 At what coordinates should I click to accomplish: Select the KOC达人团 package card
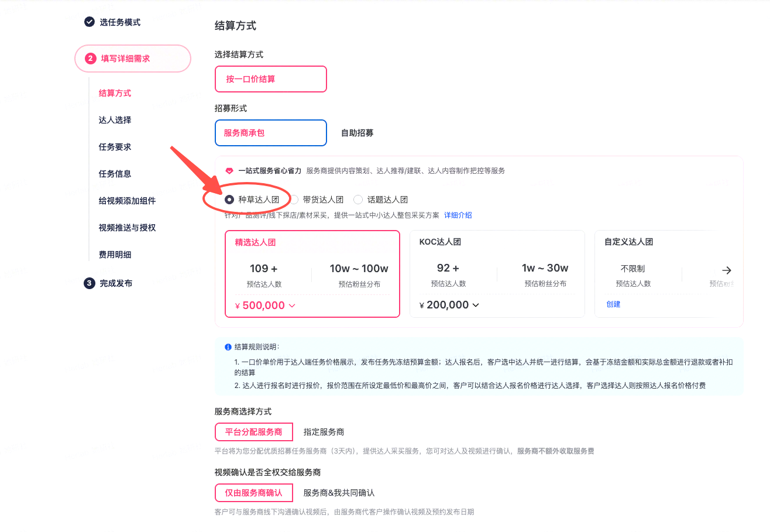pos(497,273)
